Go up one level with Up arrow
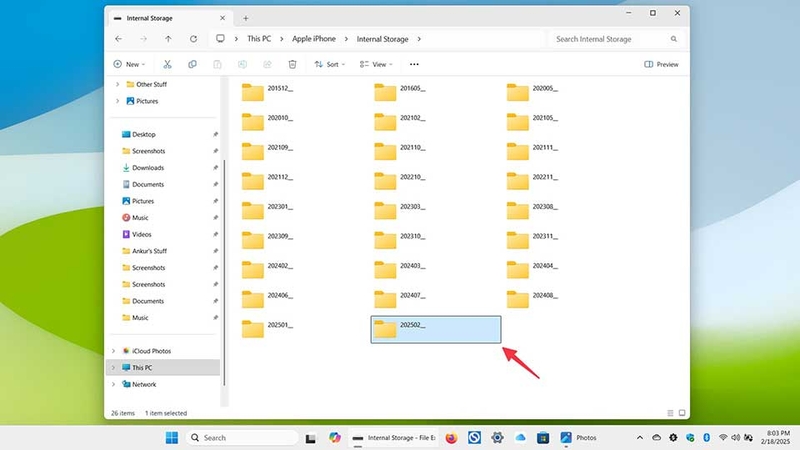The image size is (800, 450). (x=168, y=39)
